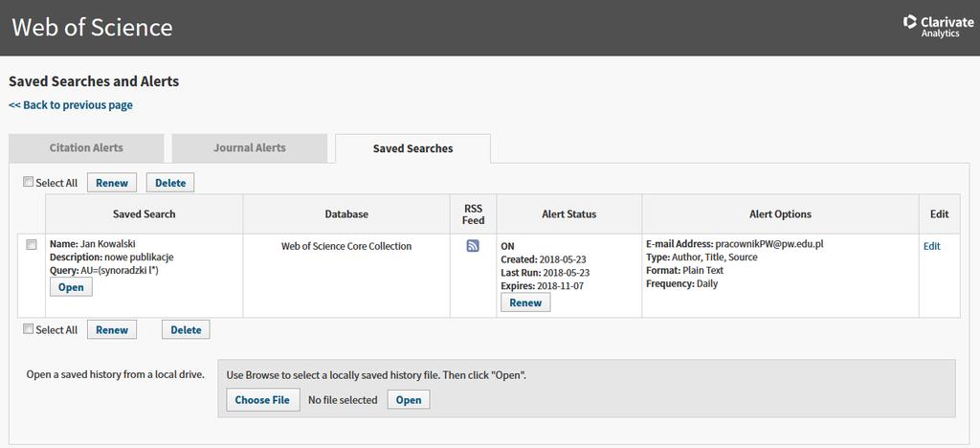Viewport: 980px width, 448px height.
Task: Click the 'Query: AU=(synoradzki l*)' text
Action: [103, 271]
